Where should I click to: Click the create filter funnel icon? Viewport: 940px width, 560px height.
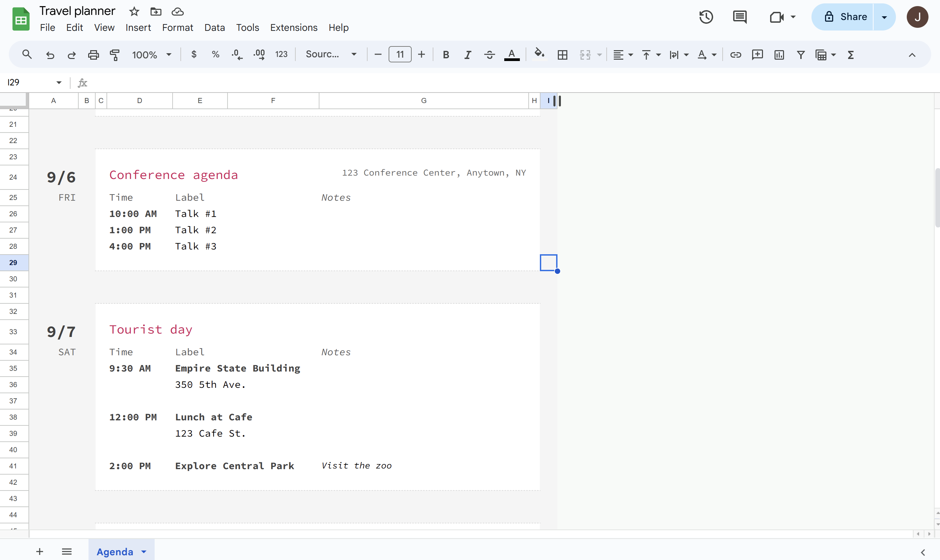(800, 55)
